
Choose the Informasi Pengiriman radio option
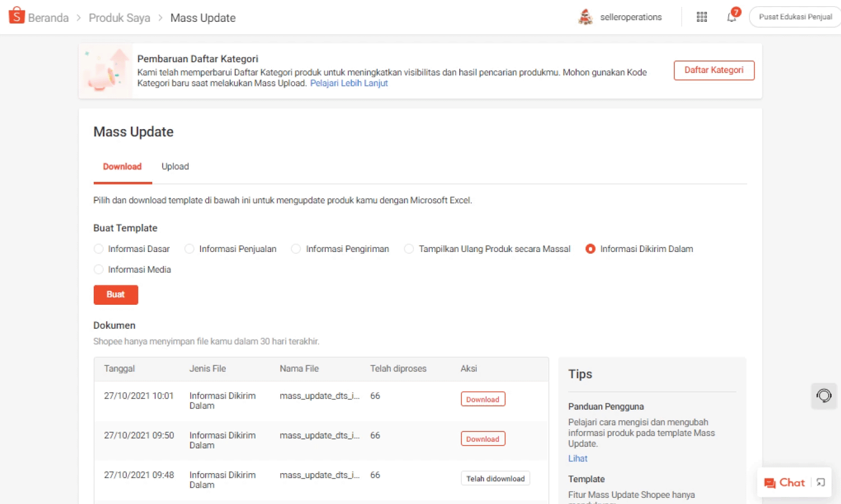pos(296,249)
